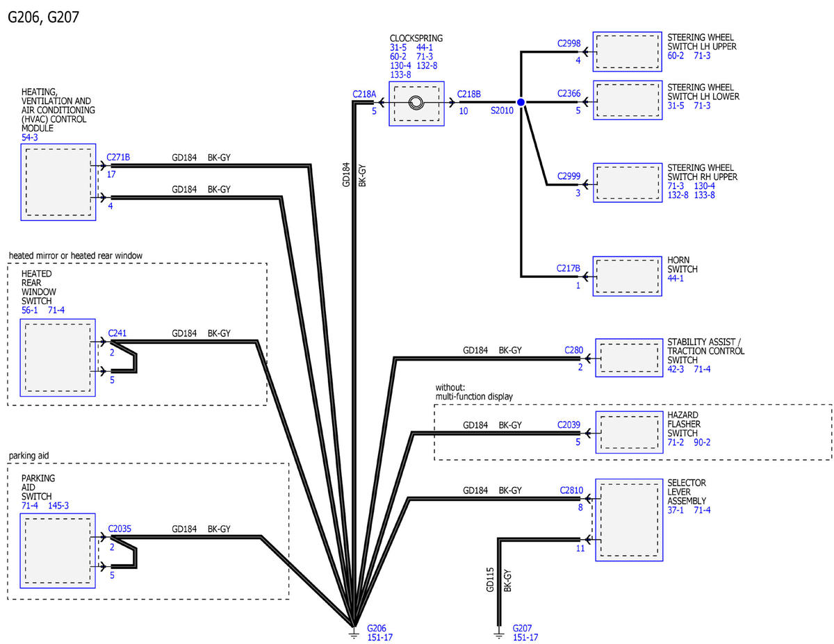The height and width of the screenshot is (644, 834).
Task: Go to page 71-2 reference
Action: click(x=676, y=442)
